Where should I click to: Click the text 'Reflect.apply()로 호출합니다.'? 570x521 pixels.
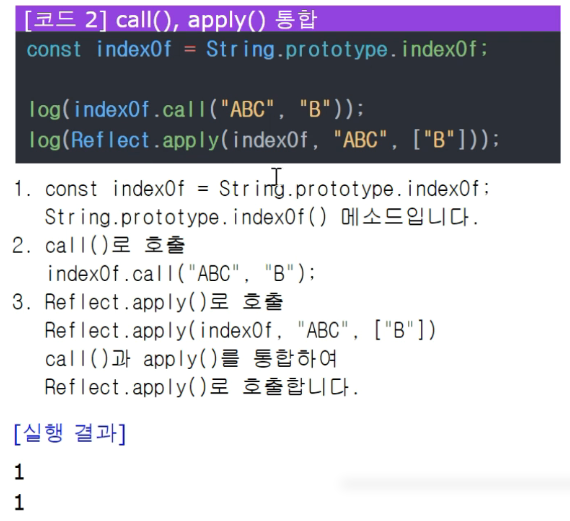point(202,387)
